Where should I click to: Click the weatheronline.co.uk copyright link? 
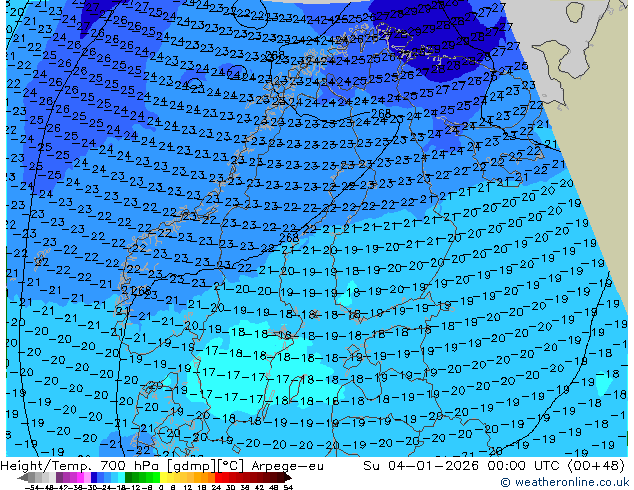pos(564,482)
